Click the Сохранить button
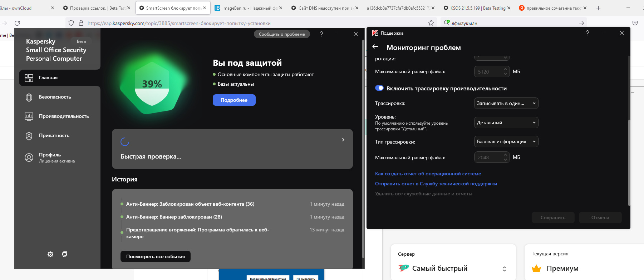This screenshot has height=280, width=644. coord(553,217)
